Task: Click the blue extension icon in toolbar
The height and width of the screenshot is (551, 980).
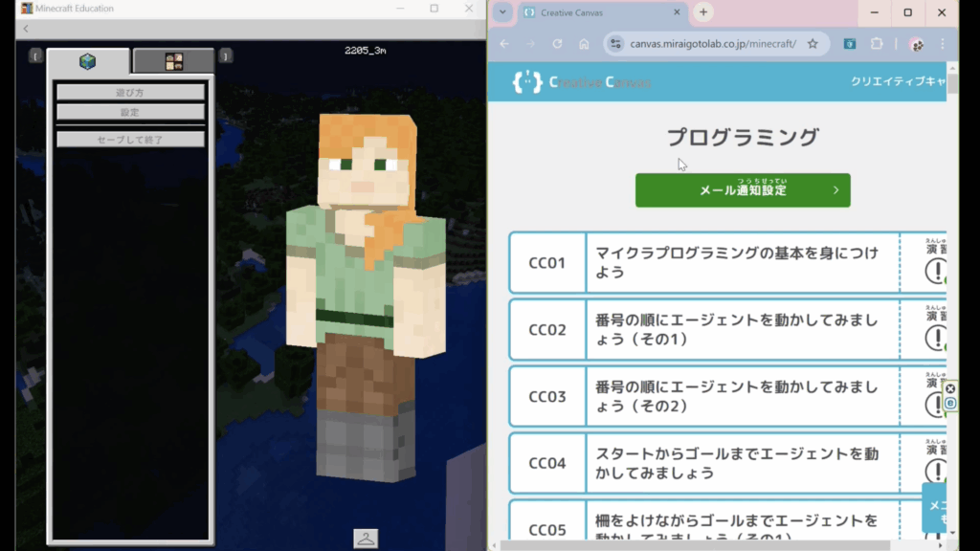Action: click(x=850, y=44)
